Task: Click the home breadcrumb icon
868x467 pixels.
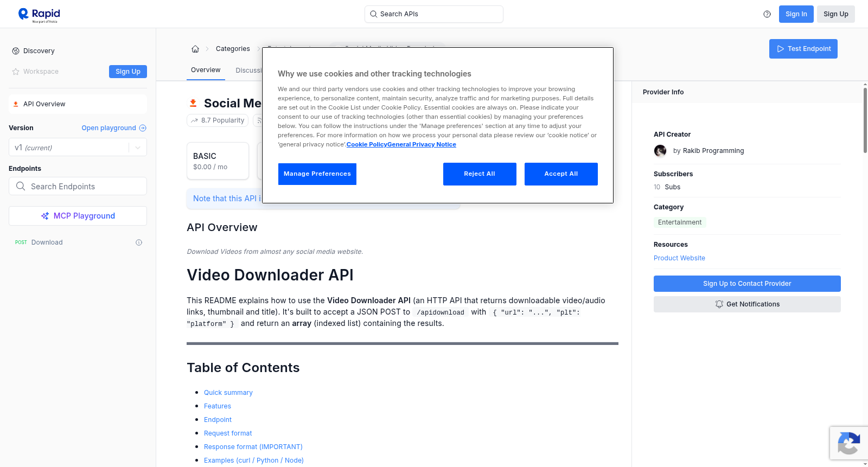Action: click(195, 49)
